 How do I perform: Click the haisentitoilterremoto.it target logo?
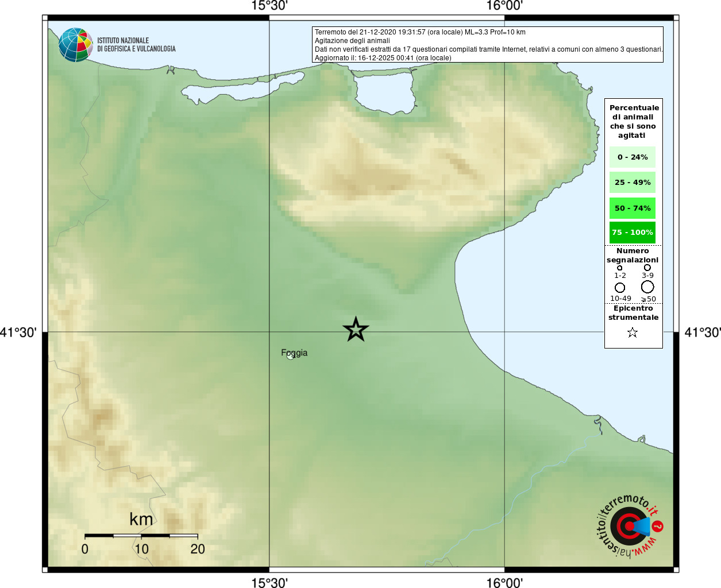pyautogui.click(x=629, y=526)
